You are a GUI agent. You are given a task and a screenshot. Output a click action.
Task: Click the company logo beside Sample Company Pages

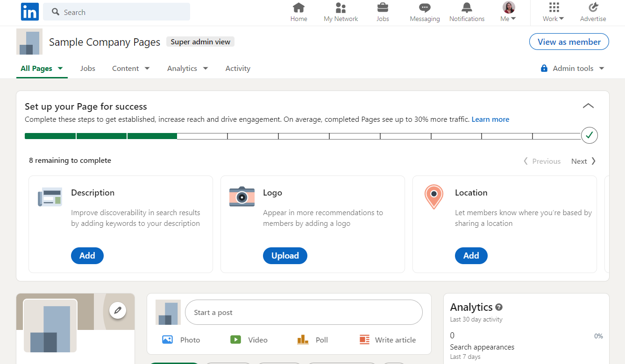tap(29, 42)
